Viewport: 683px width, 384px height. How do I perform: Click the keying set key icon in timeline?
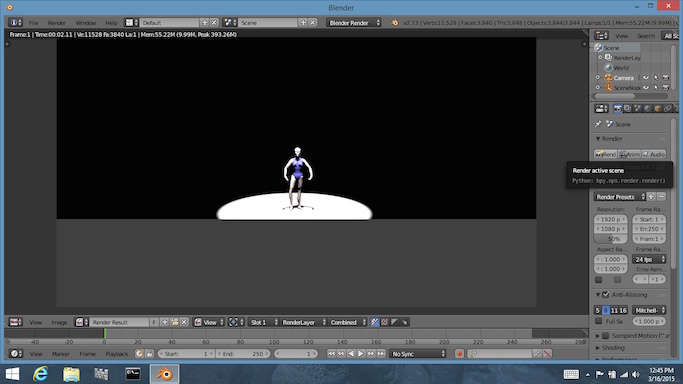[x=472, y=354]
